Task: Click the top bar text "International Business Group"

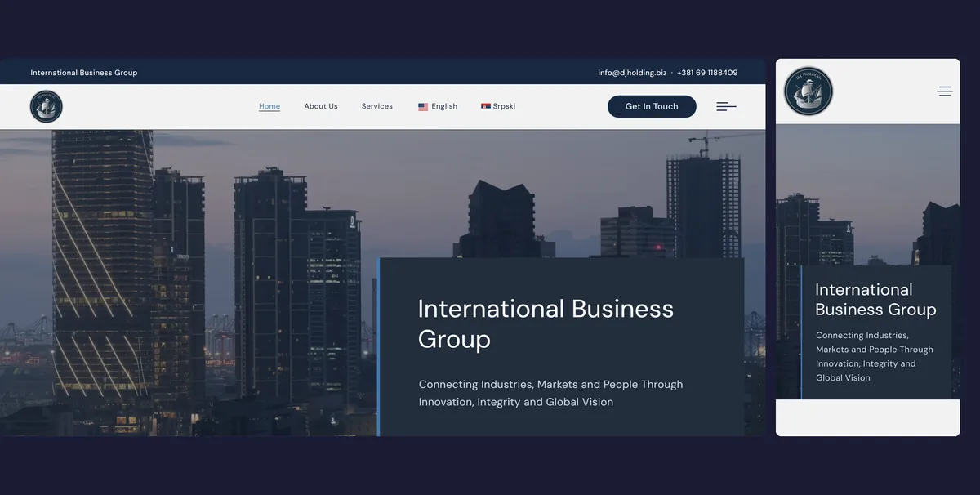Action: coord(84,73)
